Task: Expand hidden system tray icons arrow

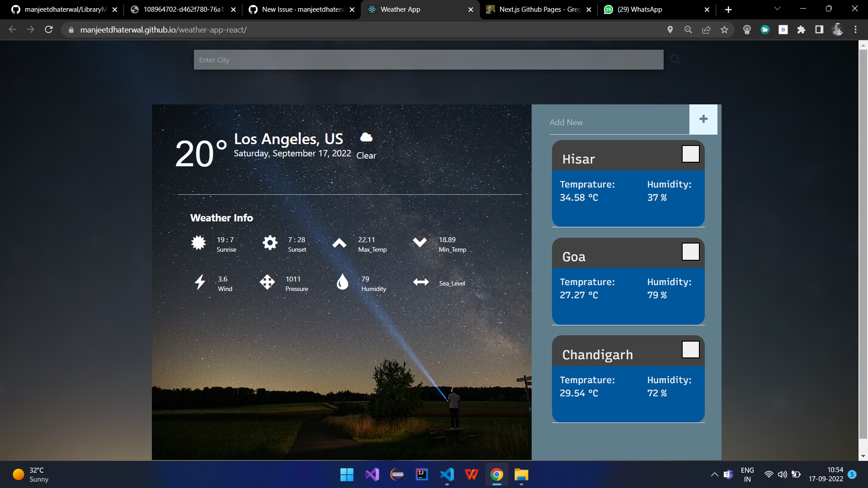Action: click(714, 474)
